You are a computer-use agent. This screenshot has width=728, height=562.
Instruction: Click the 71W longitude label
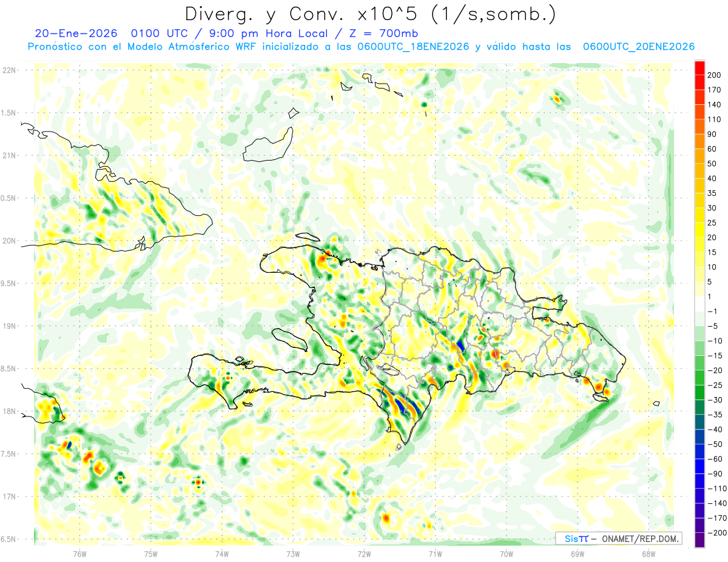435,554
